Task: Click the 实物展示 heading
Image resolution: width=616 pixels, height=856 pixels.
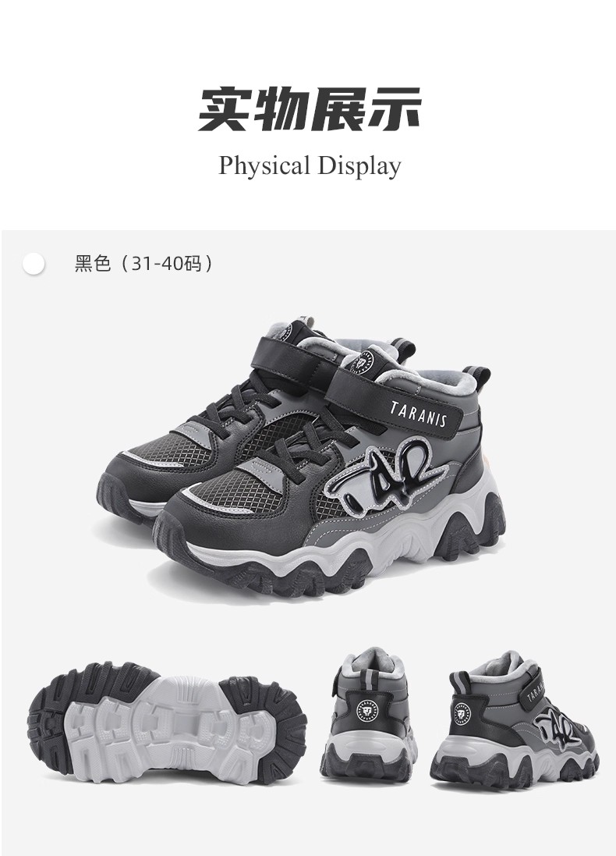Action: (x=310, y=108)
